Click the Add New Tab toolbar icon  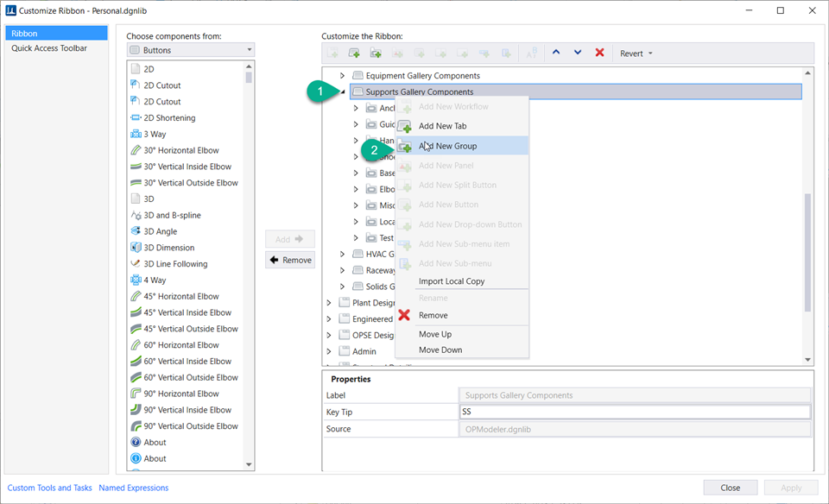[x=354, y=54]
